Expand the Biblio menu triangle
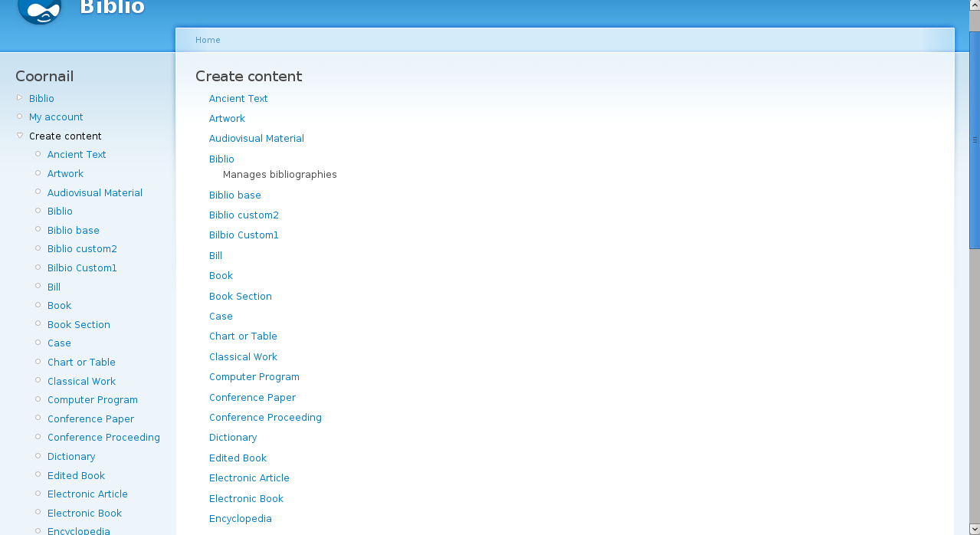 click(x=20, y=97)
